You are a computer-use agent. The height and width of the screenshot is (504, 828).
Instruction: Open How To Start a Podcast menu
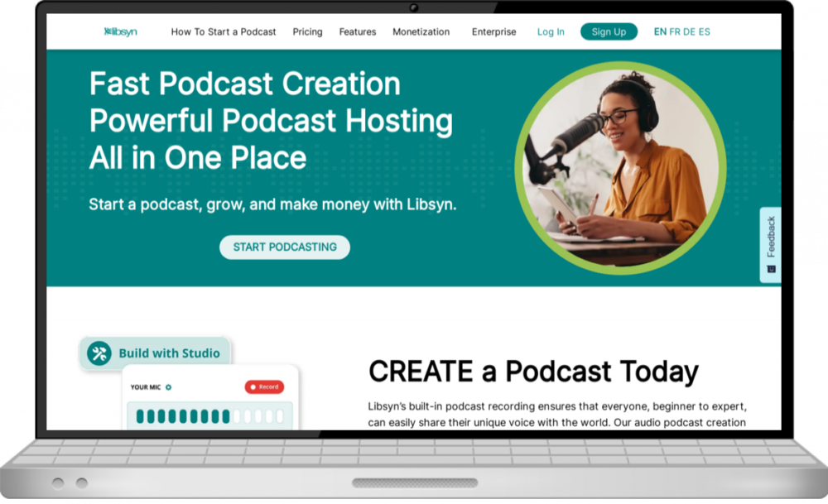pos(224,31)
